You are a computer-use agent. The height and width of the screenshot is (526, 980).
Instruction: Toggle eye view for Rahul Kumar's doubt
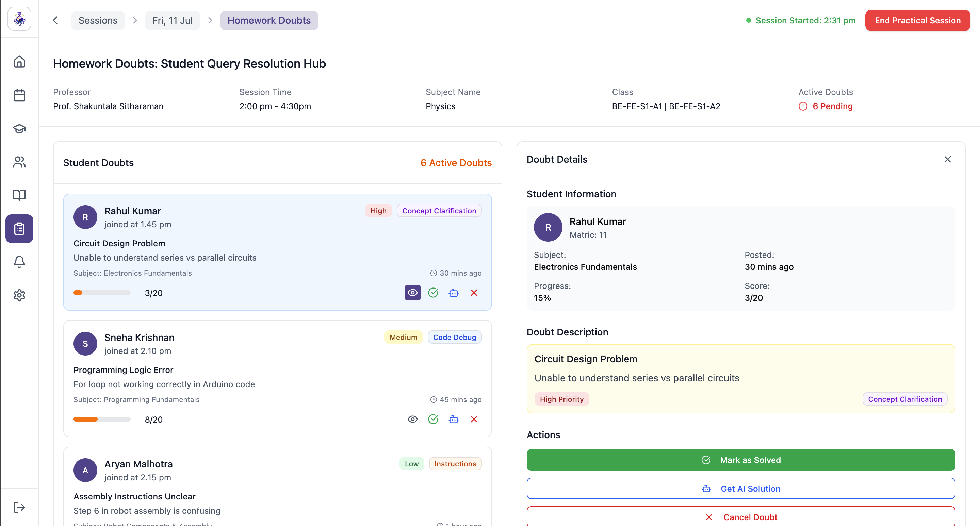[412, 293]
